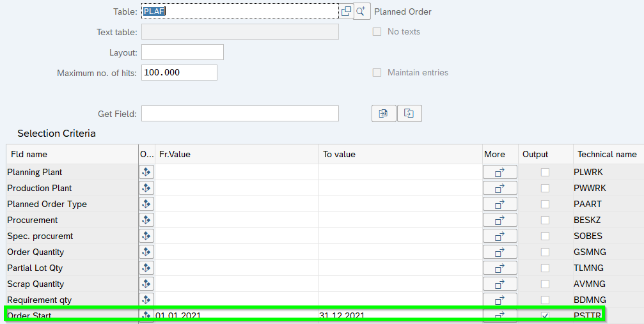Click the Layout input field
644x324 pixels.
pyautogui.click(x=182, y=52)
